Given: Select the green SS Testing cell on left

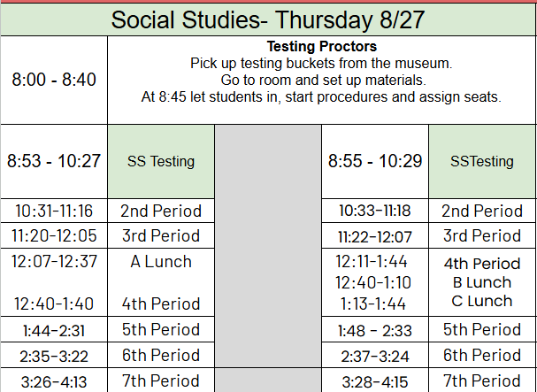Looking at the screenshot, I should tap(161, 161).
